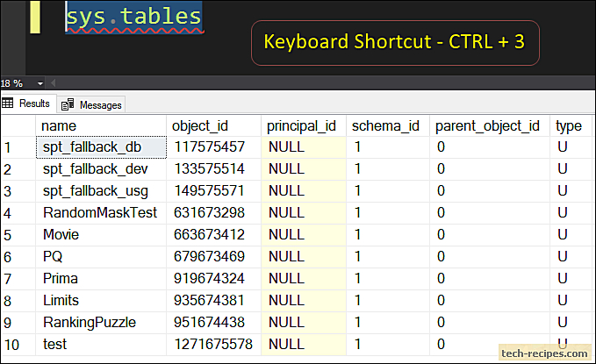Click parent_object_id value in Limits row
The width and height of the screenshot is (596, 364).
(x=490, y=301)
